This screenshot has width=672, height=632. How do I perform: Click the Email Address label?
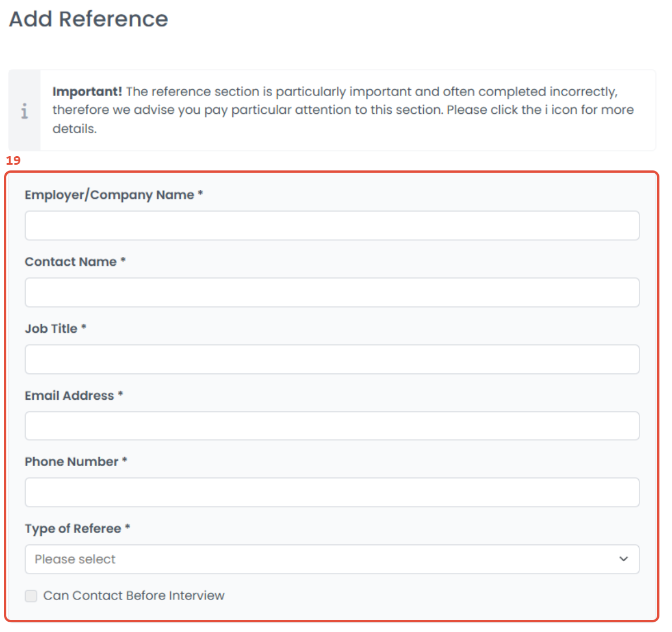(69, 396)
